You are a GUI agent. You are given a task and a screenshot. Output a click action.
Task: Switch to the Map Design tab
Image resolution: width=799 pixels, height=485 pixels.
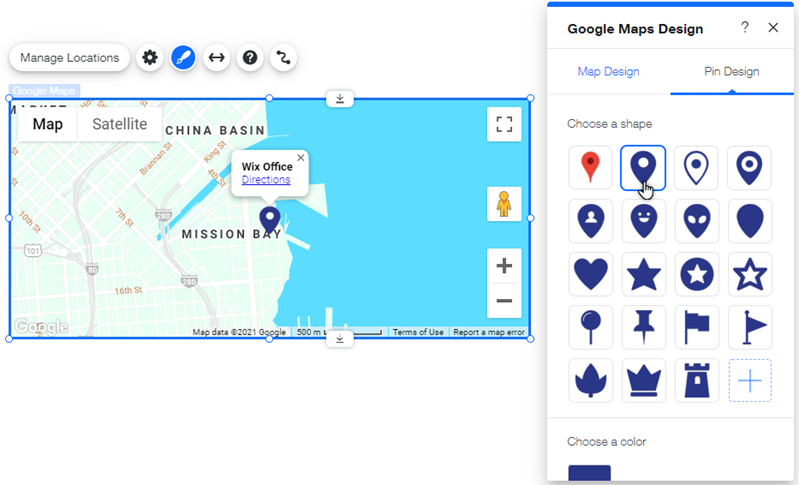608,71
